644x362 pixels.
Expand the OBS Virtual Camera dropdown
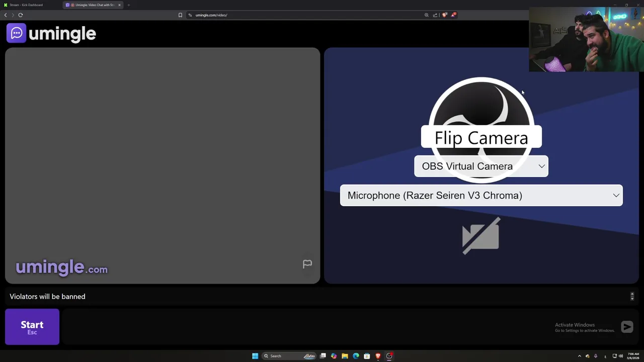481,166
